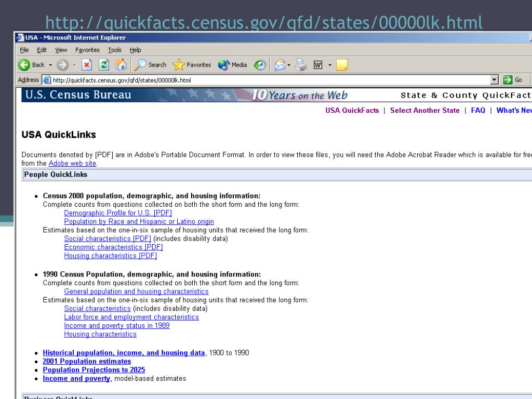Click the Back arrow icon in toolbar
The height and width of the screenshot is (399, 532).
click(24, 65)
